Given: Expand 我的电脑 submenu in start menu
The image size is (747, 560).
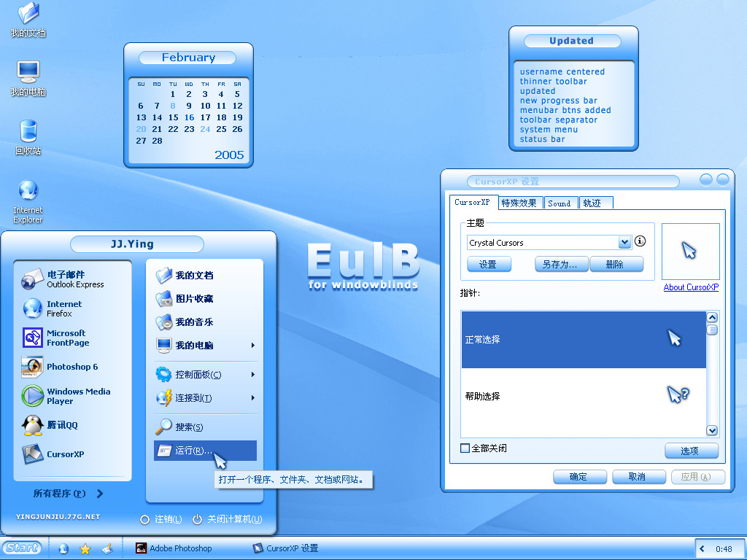Looking at the screenshot, I should point(253,345).
